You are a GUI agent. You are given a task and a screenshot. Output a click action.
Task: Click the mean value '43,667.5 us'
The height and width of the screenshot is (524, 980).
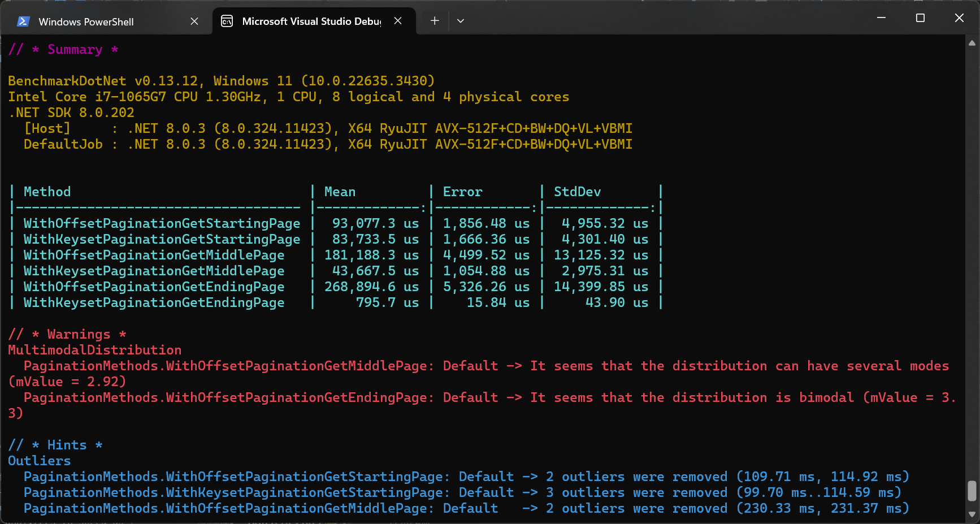[376, 271]
